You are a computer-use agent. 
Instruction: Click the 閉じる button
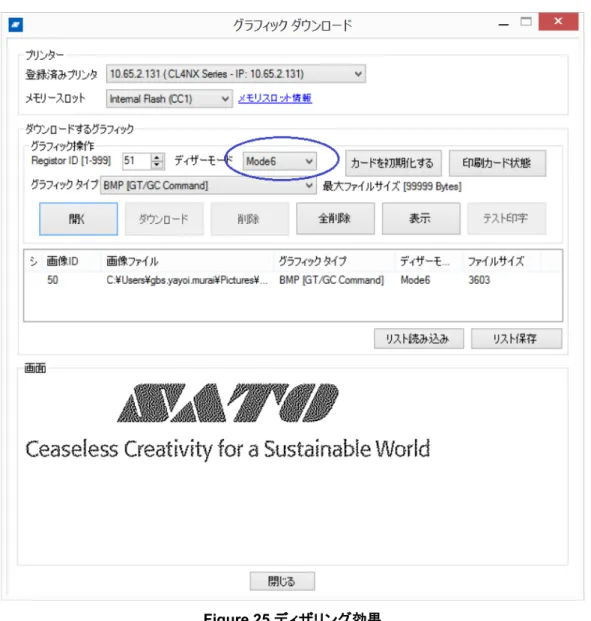(282, 581)
